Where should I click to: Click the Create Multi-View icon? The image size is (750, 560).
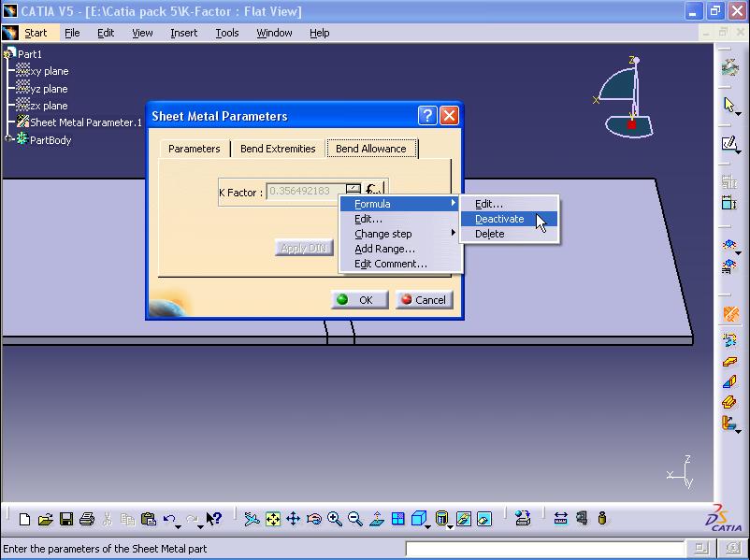tap(397, 519)
